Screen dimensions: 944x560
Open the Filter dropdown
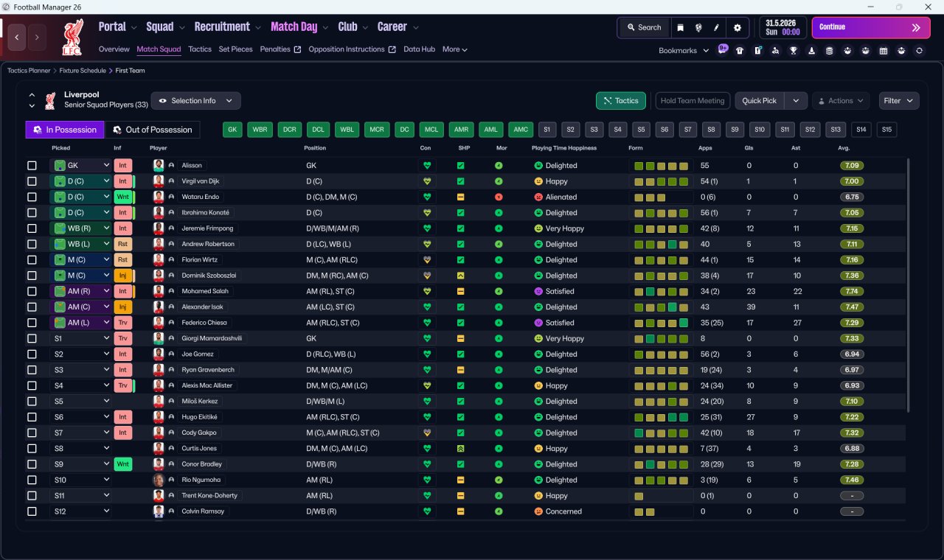899,101
